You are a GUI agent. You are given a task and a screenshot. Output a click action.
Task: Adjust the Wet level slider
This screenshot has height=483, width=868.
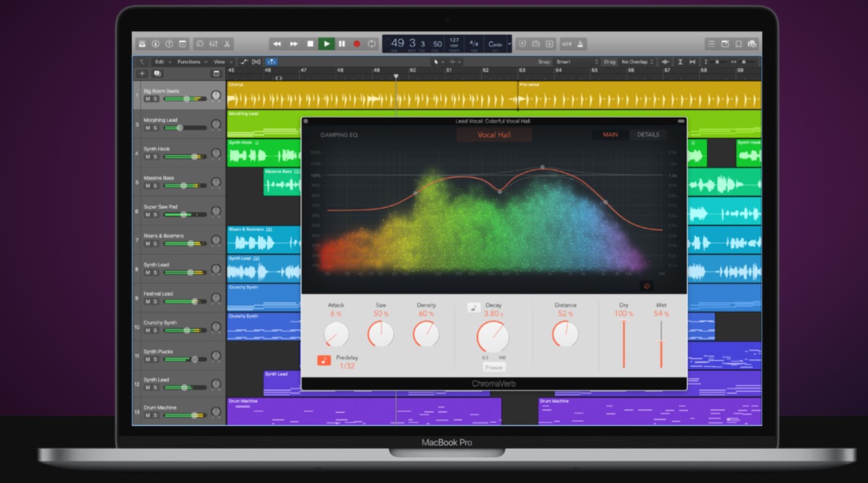coord(661,344)
